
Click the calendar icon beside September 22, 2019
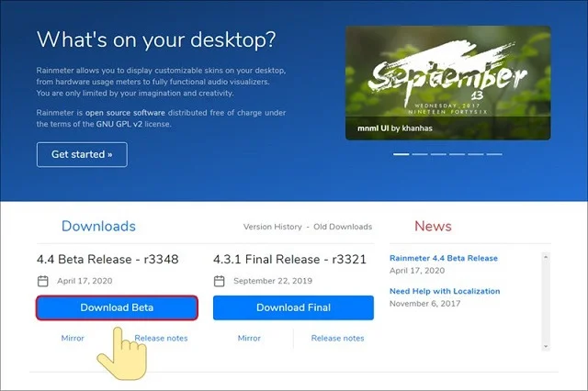pyautogui.click(x=219, y=281)
